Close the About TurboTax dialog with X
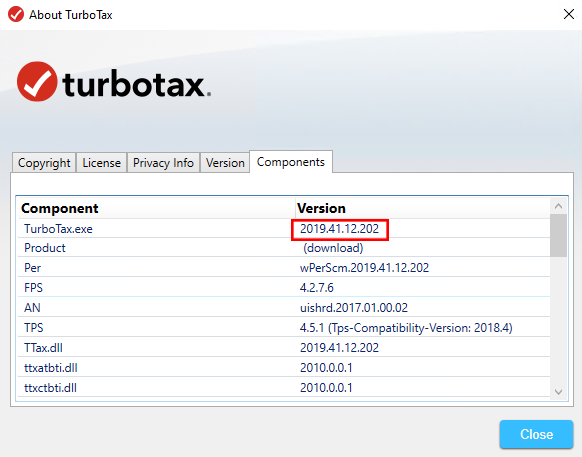Screen dimensions: 582x457 (x=569, y=14)
